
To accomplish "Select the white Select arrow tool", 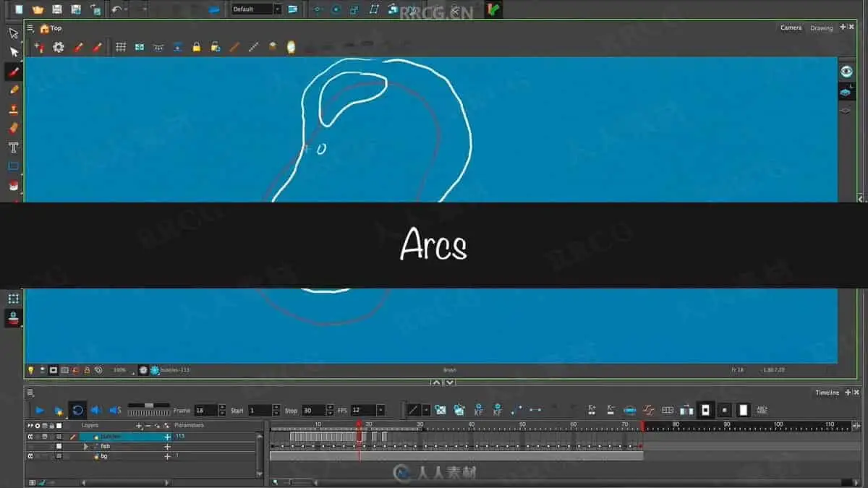I will [x=13, y=52].
